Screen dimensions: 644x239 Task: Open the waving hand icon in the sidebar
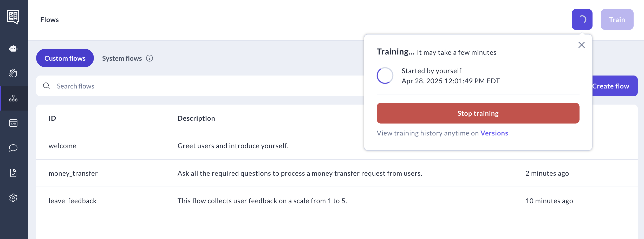[13, 73]
